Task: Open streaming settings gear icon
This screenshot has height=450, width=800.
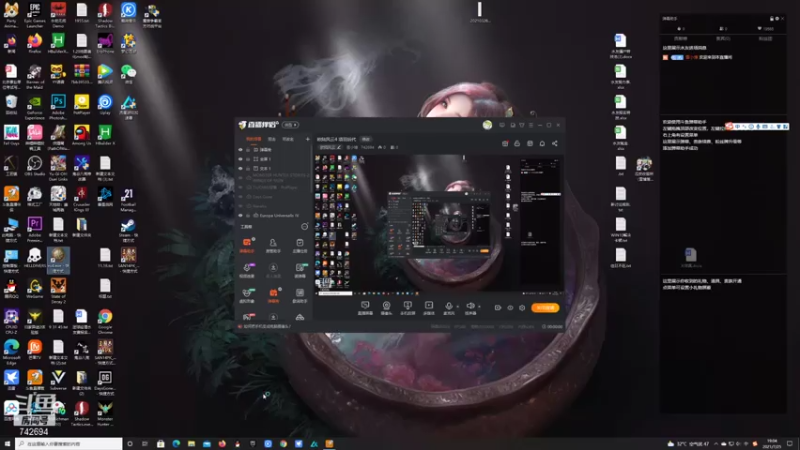Action: (522, 308)
